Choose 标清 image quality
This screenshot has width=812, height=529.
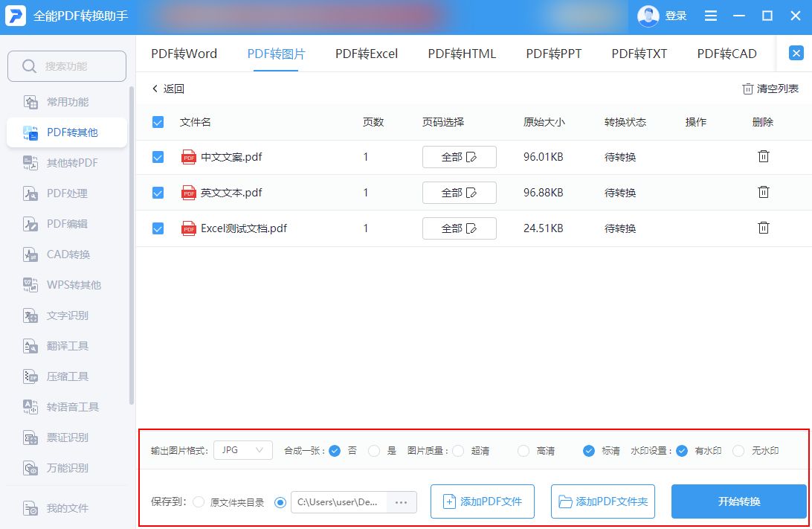click(x=589, y=451)
